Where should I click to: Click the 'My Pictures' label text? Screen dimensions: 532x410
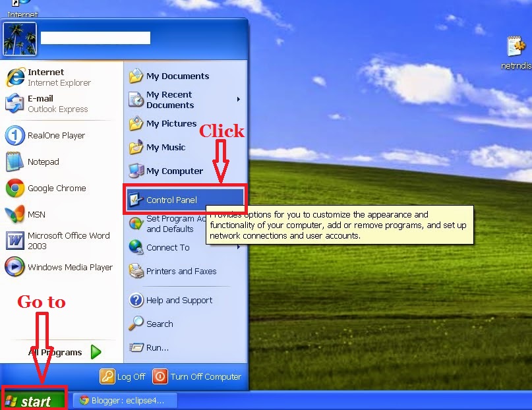(171, 124)
